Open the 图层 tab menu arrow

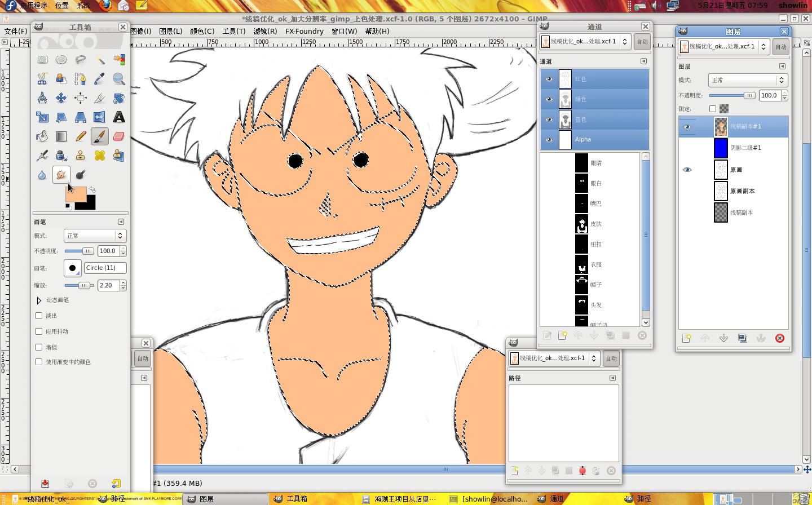click(x=782, y=66)
